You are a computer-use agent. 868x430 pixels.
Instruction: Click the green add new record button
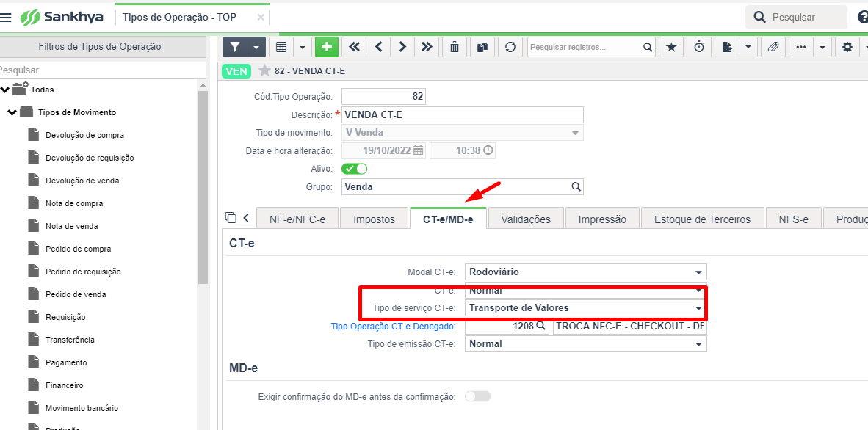point(327,47)
